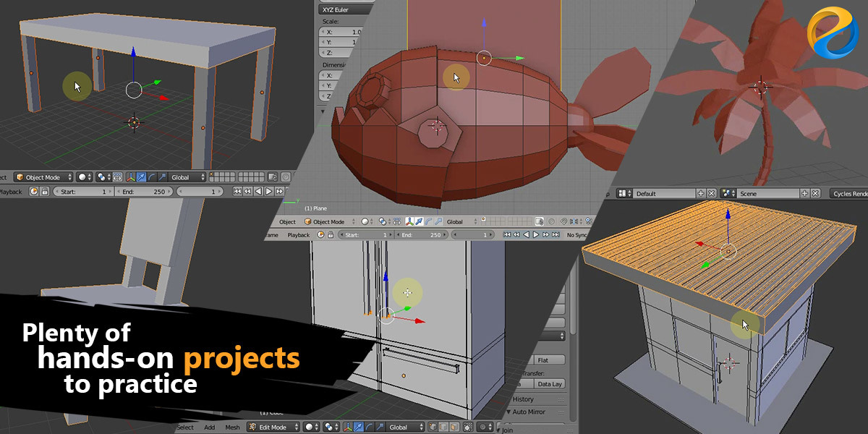Image resolution: width=868 pixels, height=434 pixels.
Task: Toggle the rotate manipulator arc icon in bottom header
Action: click(370, 427)
